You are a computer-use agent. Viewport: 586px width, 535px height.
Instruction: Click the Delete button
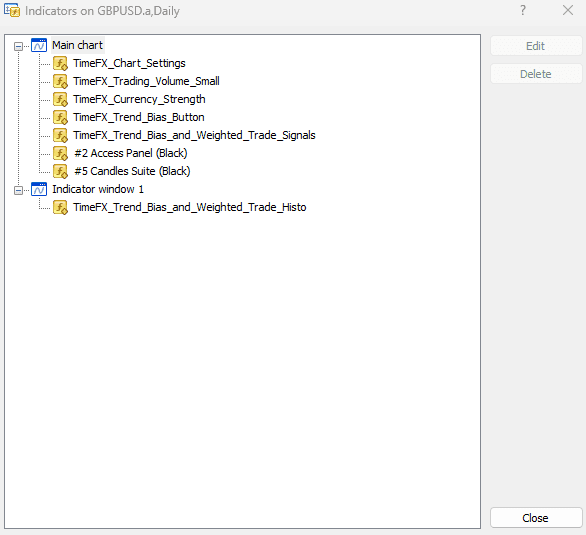pos(536,74)
